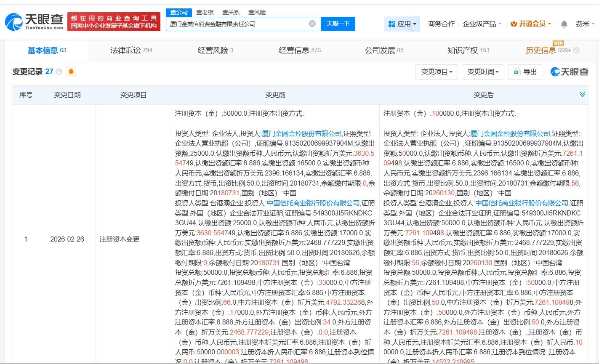This screenshot has height=364, width=599.
Task: Click help icon beside 历史信息 tab
Action: 576,50
